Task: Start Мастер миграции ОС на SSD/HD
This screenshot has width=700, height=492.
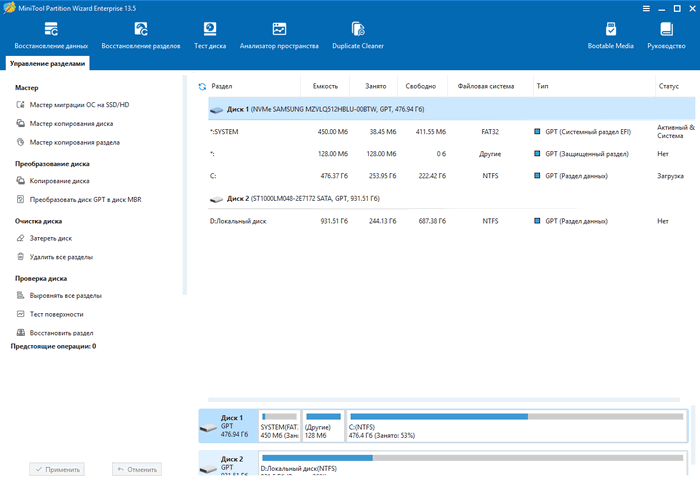Action: (79, 105)
